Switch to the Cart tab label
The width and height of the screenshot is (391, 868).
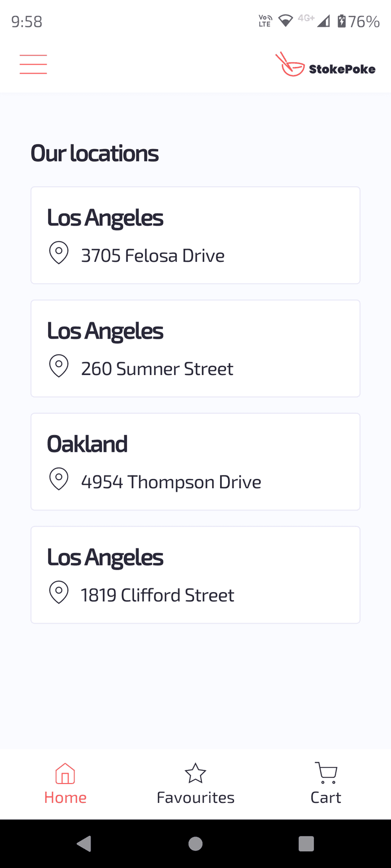point(326,797)
